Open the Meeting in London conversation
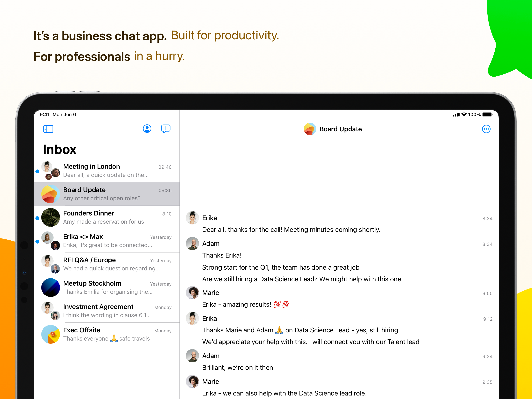This screenshot has height=399, width=532. tap(107, 171)
